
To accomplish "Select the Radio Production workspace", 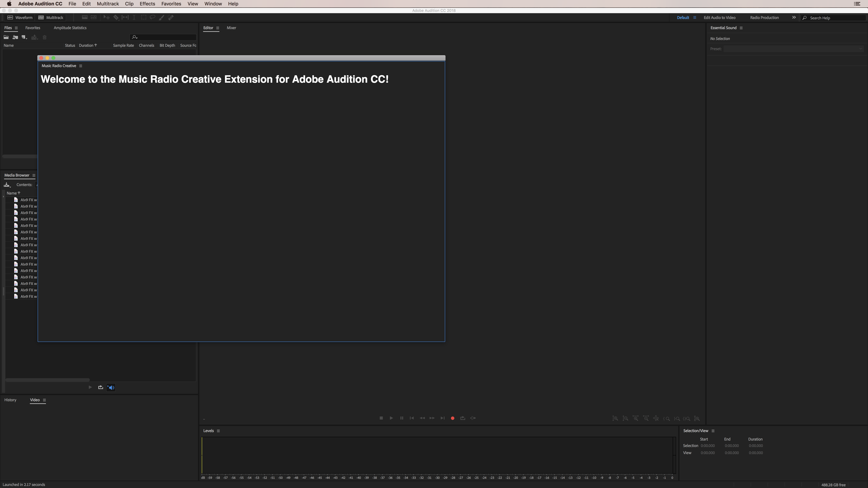I will tap(764, 17).
